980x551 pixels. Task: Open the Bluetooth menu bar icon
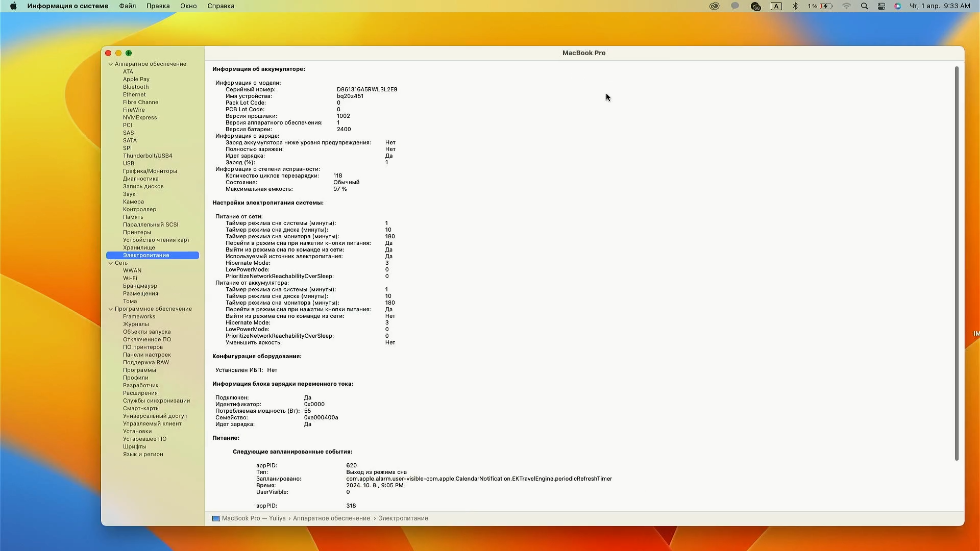pyautogui.click(x=795, y=6)
